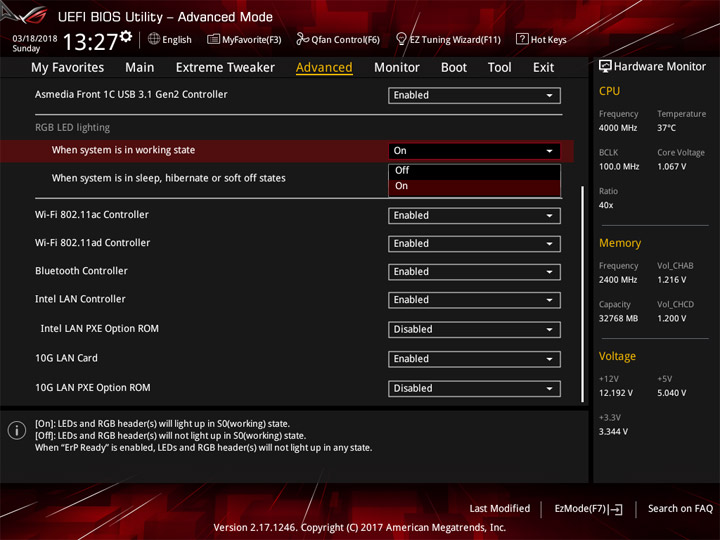
Task: Click CPU frequency value 4000 MHz
Action: (618, 128)
